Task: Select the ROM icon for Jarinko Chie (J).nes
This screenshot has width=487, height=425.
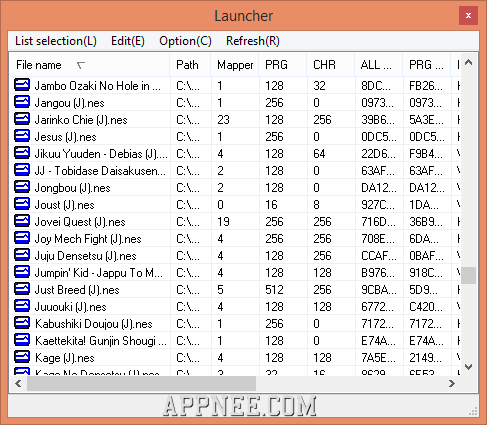Action: pyautogui.click(x=22, y=119)
